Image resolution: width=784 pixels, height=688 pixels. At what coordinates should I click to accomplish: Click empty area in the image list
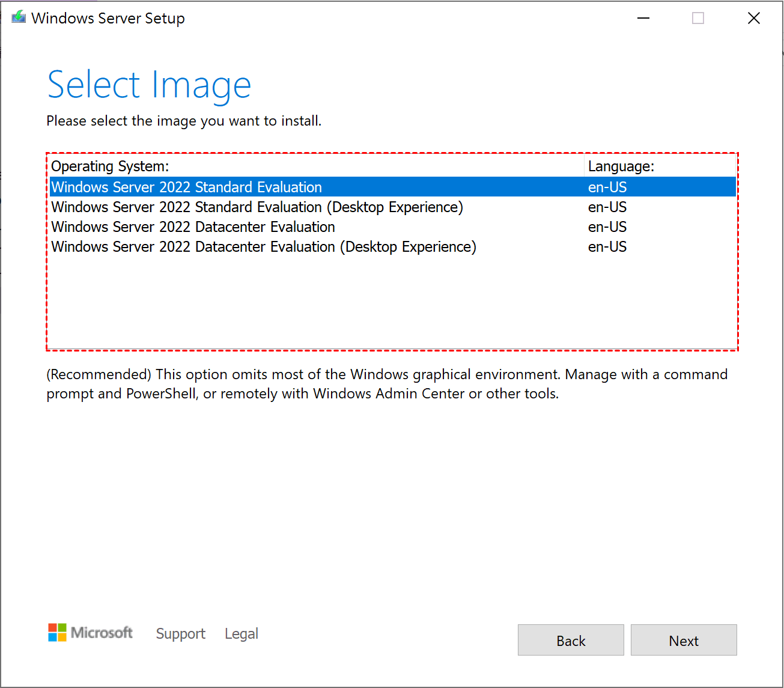390,300
